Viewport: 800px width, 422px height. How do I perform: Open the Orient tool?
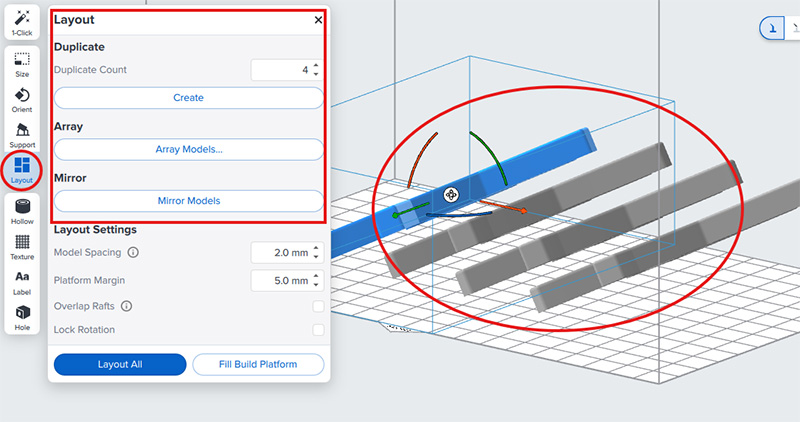[22, 100]
